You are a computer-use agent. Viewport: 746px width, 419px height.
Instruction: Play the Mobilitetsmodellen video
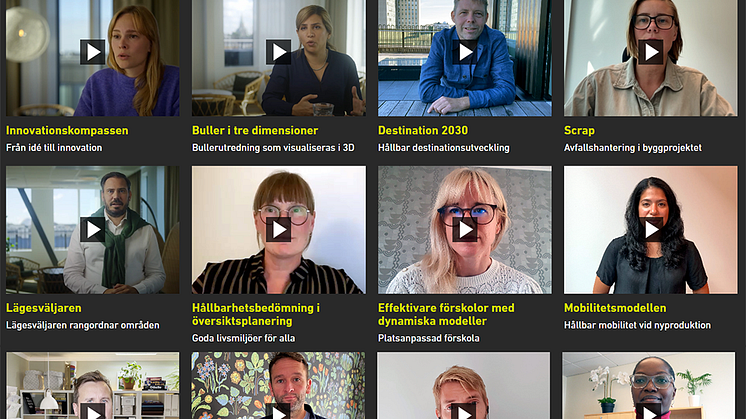pyautogui.click(x=651, y=230)
